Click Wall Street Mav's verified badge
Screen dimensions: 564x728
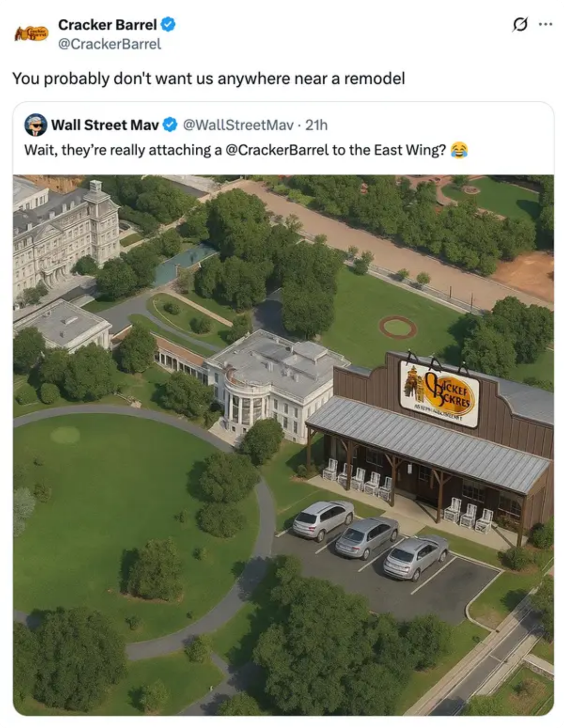(x=170, y=125)
